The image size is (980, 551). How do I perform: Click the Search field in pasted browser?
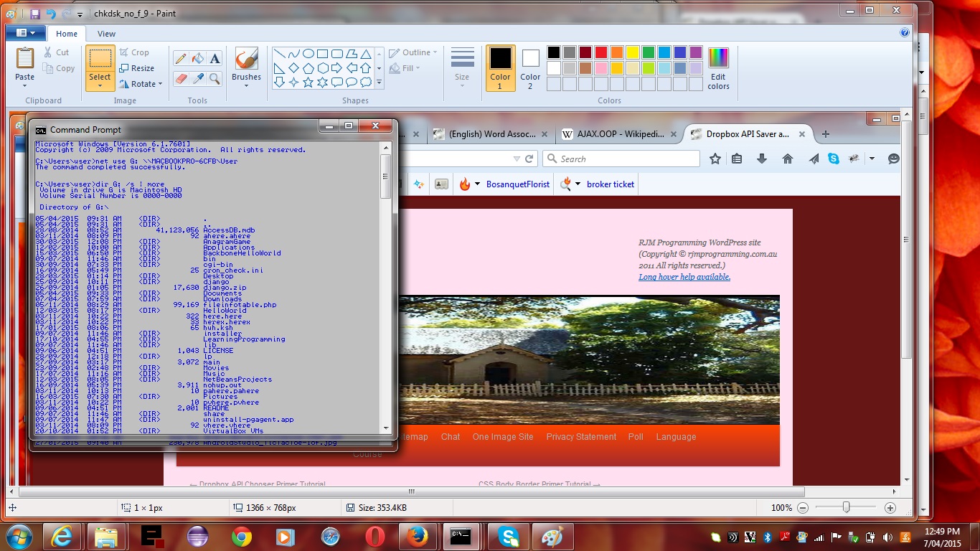pos(621,159)
